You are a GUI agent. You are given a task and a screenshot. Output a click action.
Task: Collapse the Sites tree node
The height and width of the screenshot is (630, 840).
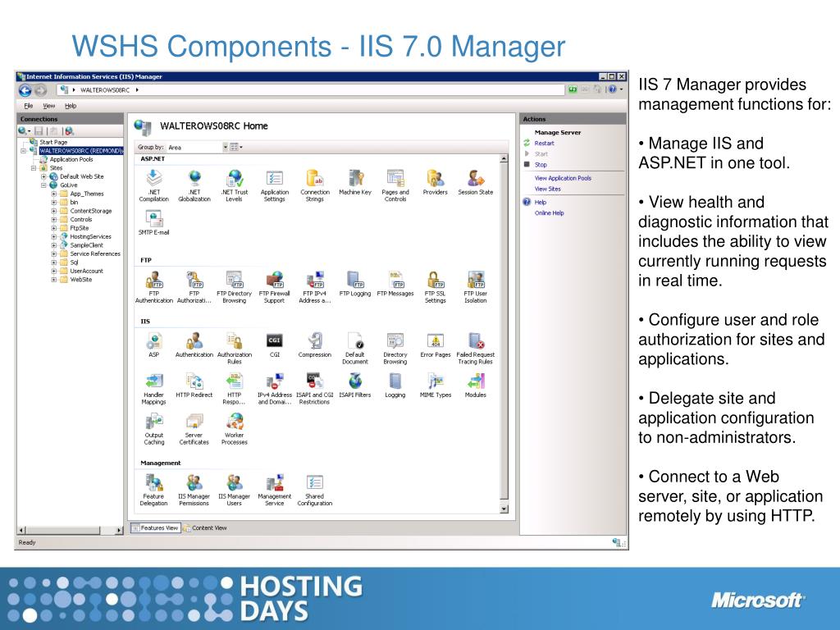(33, 168)
